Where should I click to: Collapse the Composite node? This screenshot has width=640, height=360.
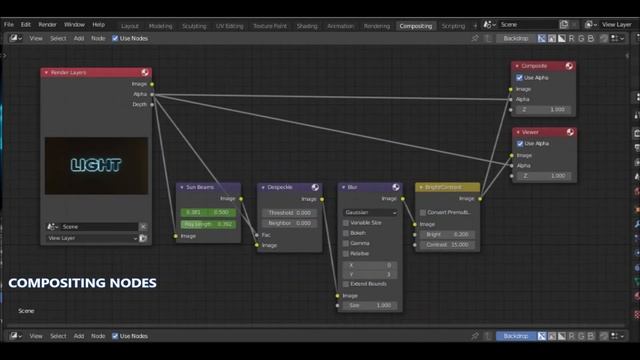pos(517,66)
